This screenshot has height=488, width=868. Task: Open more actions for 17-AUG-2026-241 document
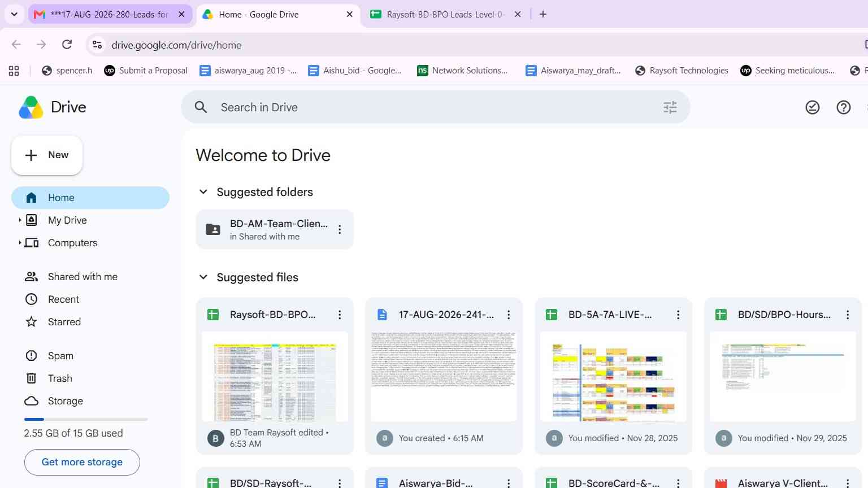[x=509, y=315]
